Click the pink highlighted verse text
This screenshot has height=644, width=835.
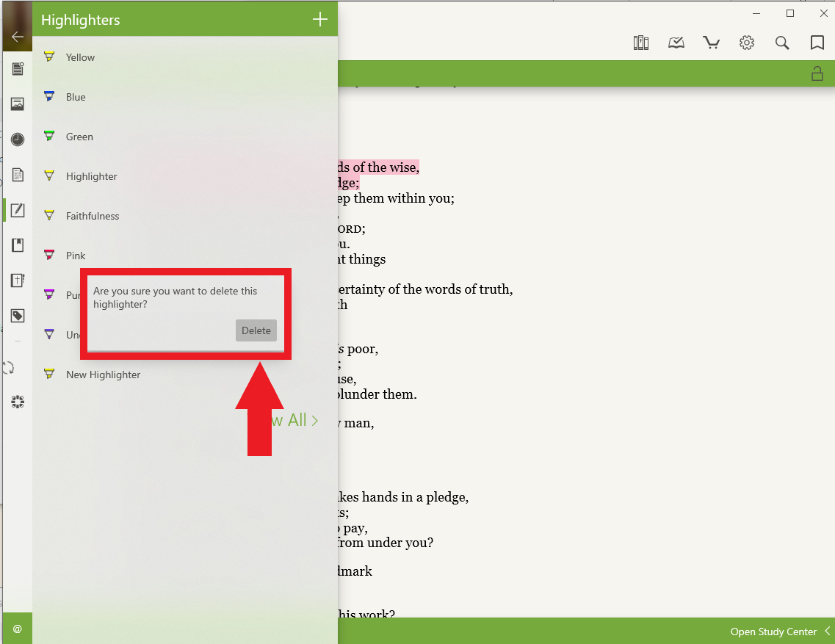[378, 167]
